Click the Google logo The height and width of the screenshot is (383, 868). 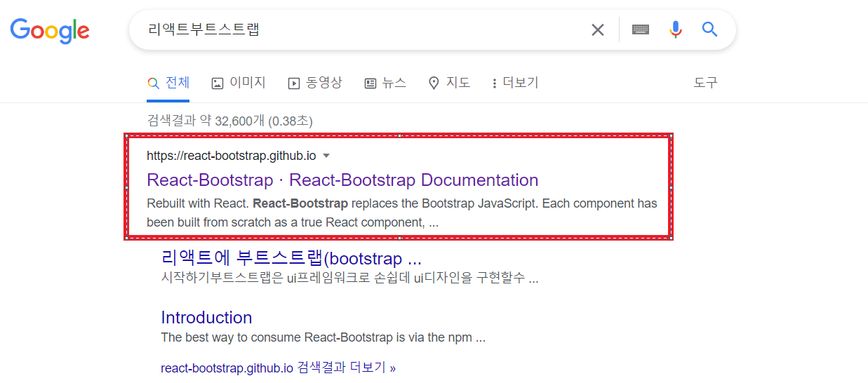point(49,30)
